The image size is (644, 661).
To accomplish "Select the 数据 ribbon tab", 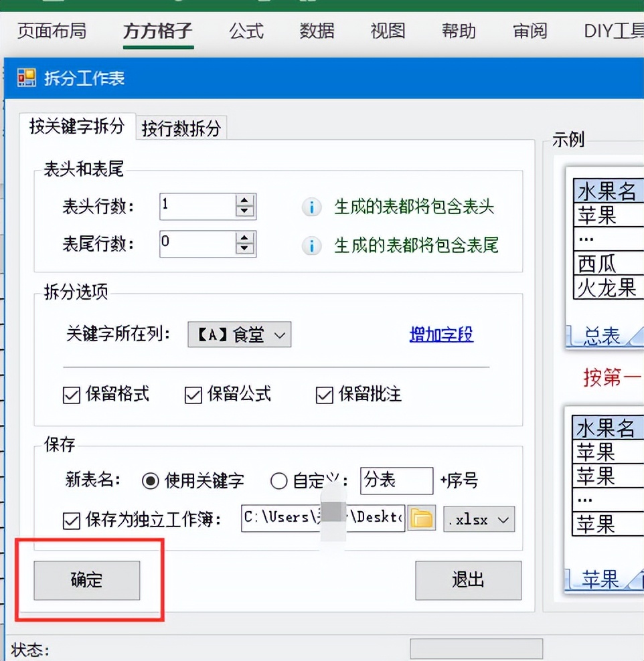I will click(x=317, y=31).
